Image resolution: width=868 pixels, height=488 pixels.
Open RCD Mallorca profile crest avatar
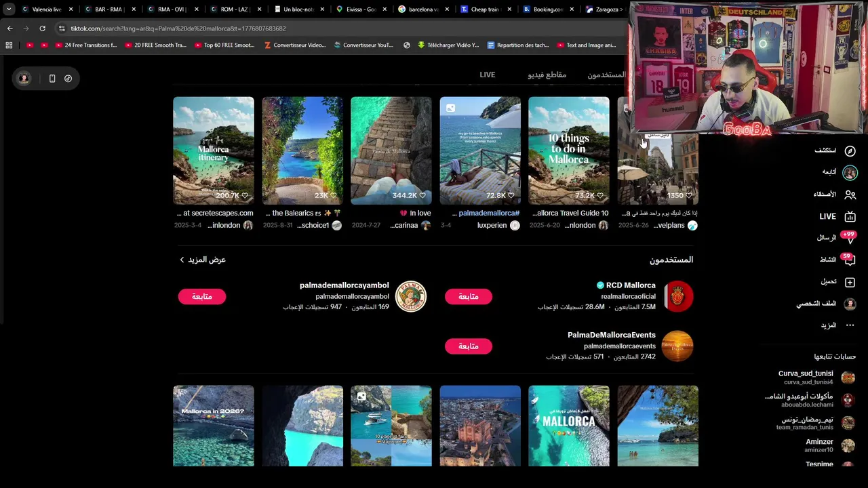pos(677,297)
